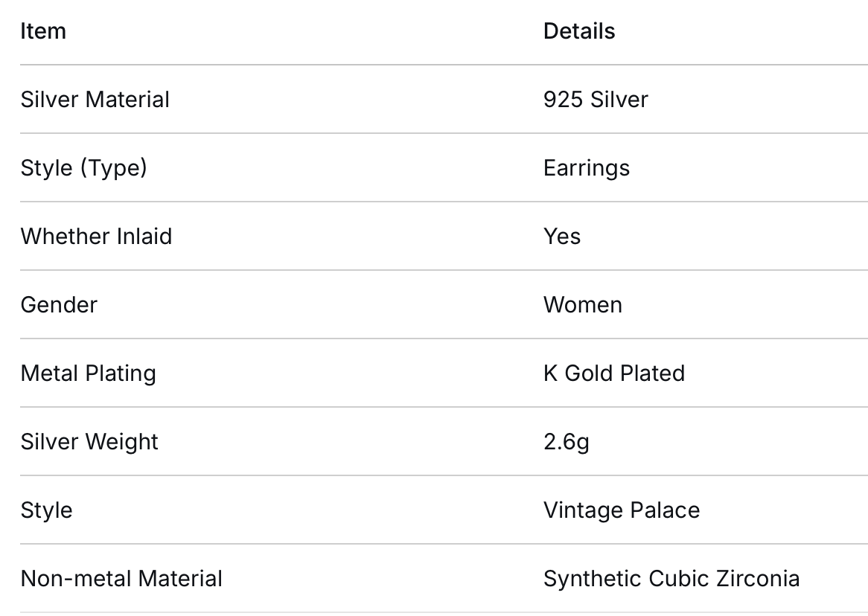
Task: Select the 'Silver Material' label cell
Action: pyautogui.click(x=95, y=100)
